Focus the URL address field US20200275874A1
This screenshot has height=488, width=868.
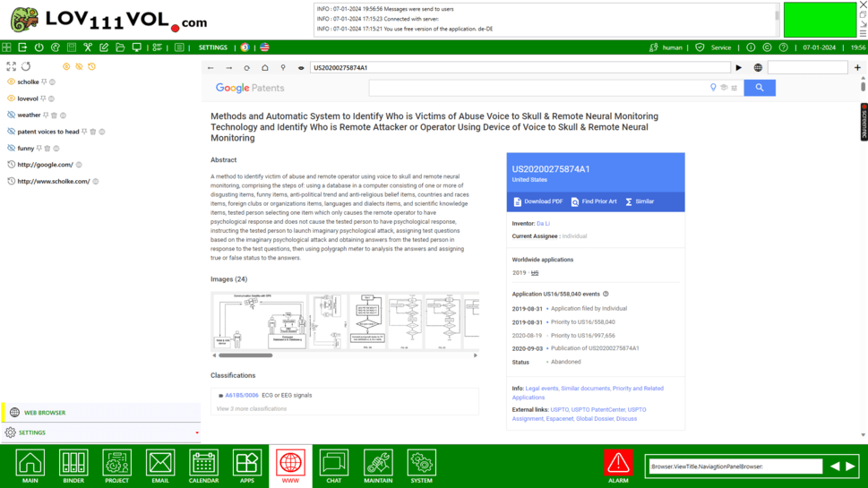[x=520, y=67]
